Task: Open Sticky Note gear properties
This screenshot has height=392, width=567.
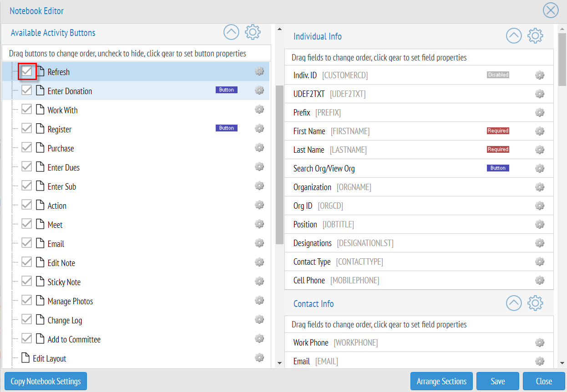Action: [259, 281]
